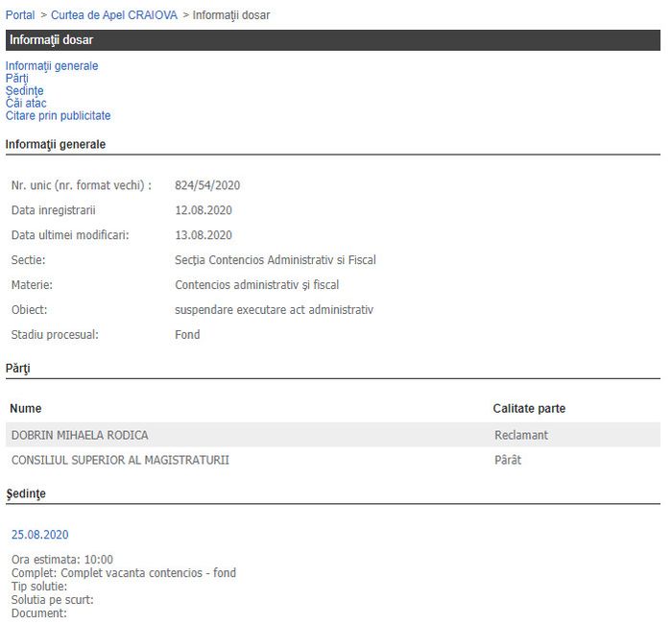Viewport: 672px width, 624px height.
Task: Click the Solutia pe scurt line
Action: [52, 599]
